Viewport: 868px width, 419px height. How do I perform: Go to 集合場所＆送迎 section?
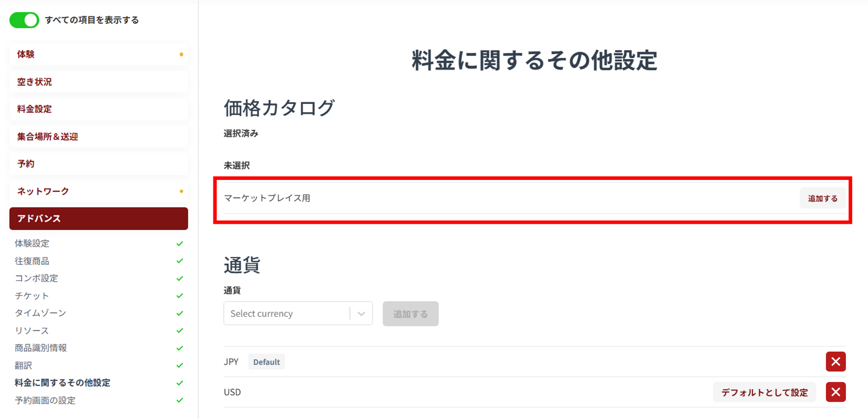[99, 137]
